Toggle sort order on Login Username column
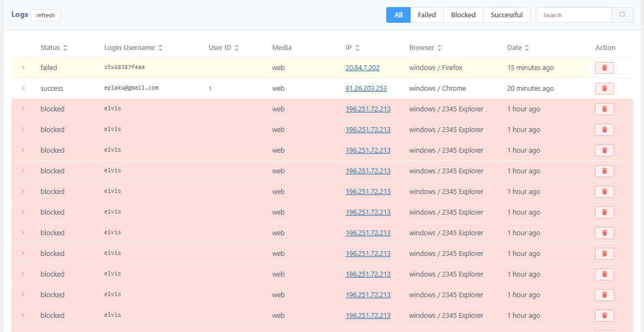 160,47
